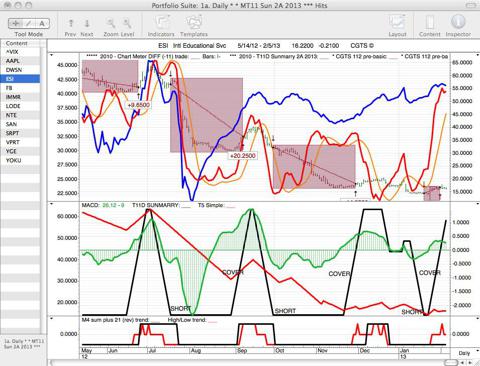Go to previous chart with Prev arrow
Screen dimensions: 480x366
71,23
